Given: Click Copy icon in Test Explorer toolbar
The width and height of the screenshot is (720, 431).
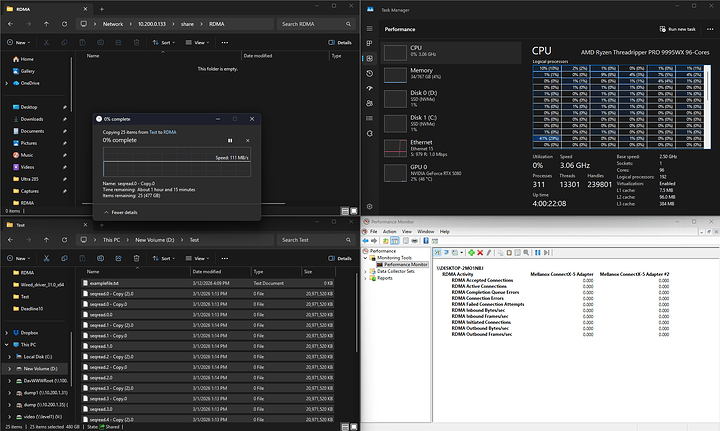Looking at the screenshot, I should (x=64, y=258).
